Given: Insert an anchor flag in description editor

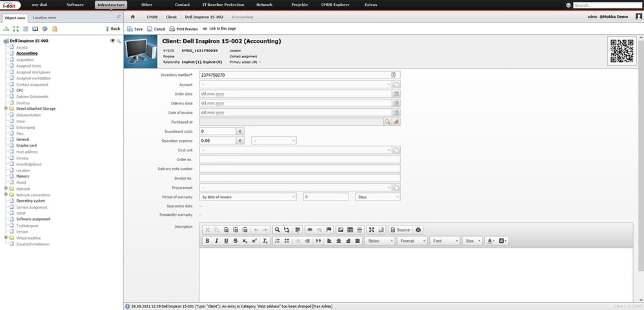Looking at the screenshot, I should (x=328, y=230).
